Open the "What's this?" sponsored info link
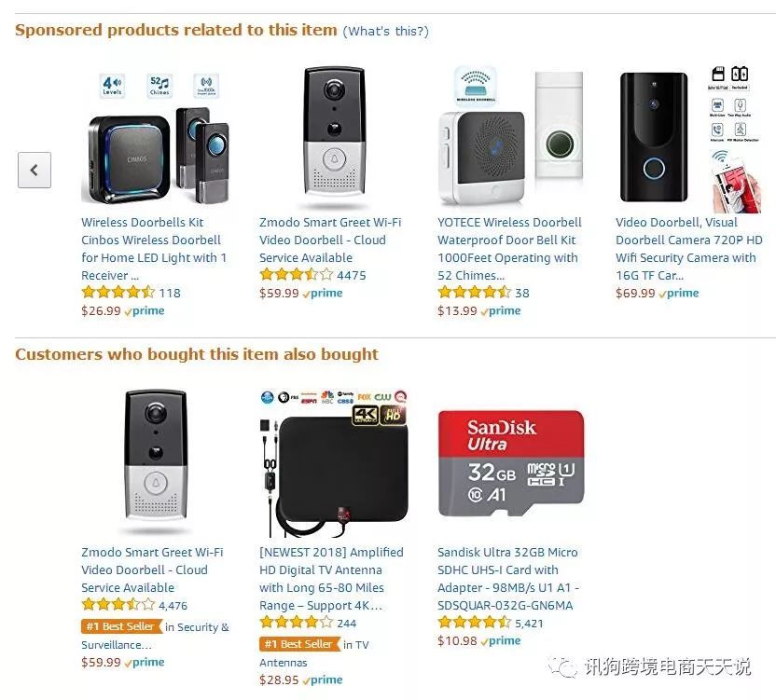The width and height of the screenshot is (776, 700). tap(385, 31)
